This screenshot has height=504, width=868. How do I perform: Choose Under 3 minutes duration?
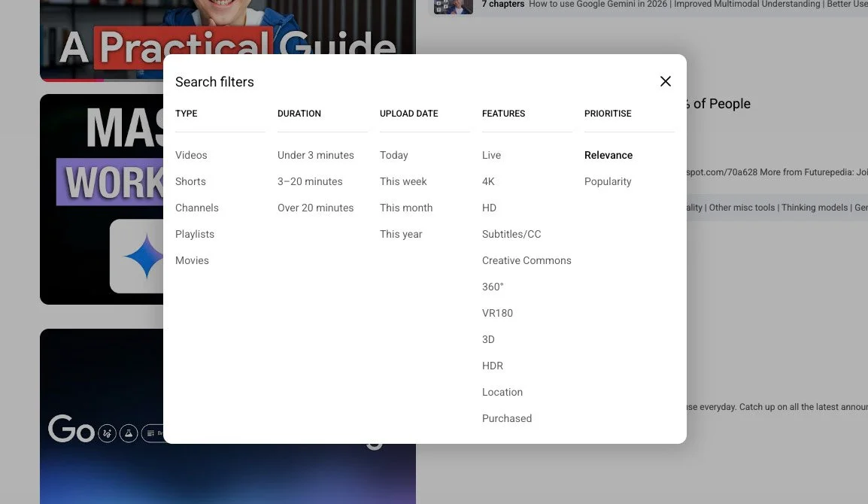coord(316,155)
